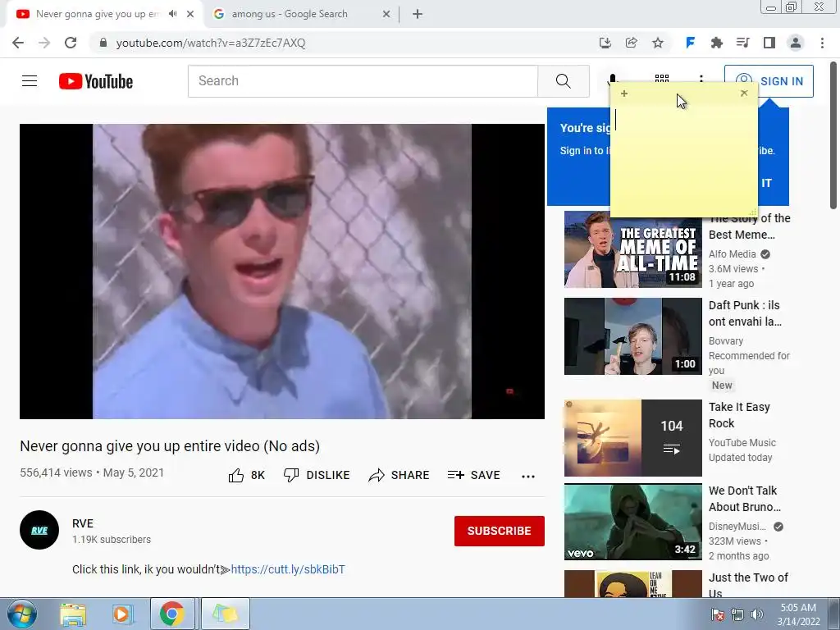The height and width of the screenshot is (630, 840).
Task: Open a new browser tab
Action: click(418, 14)
